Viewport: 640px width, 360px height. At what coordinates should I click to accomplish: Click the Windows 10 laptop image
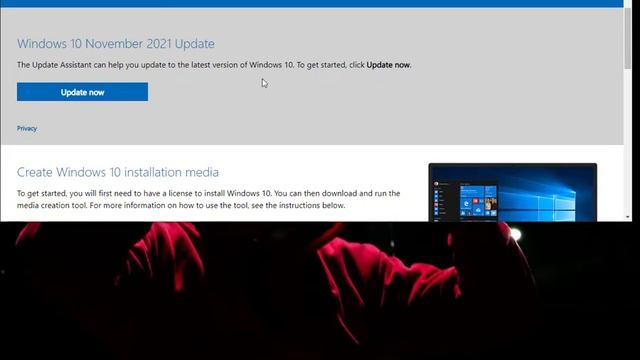pos(513,192)
